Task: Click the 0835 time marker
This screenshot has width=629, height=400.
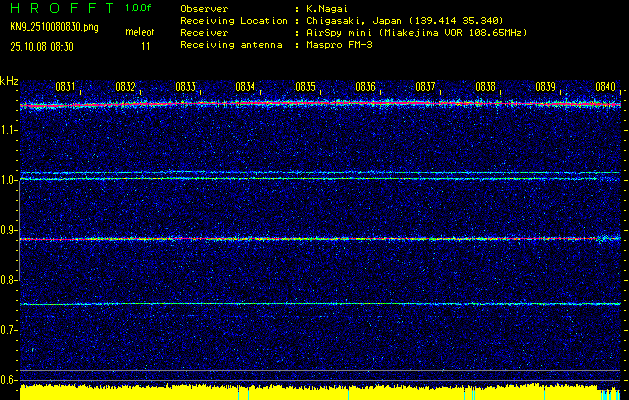Action: (x=305, y=87)
